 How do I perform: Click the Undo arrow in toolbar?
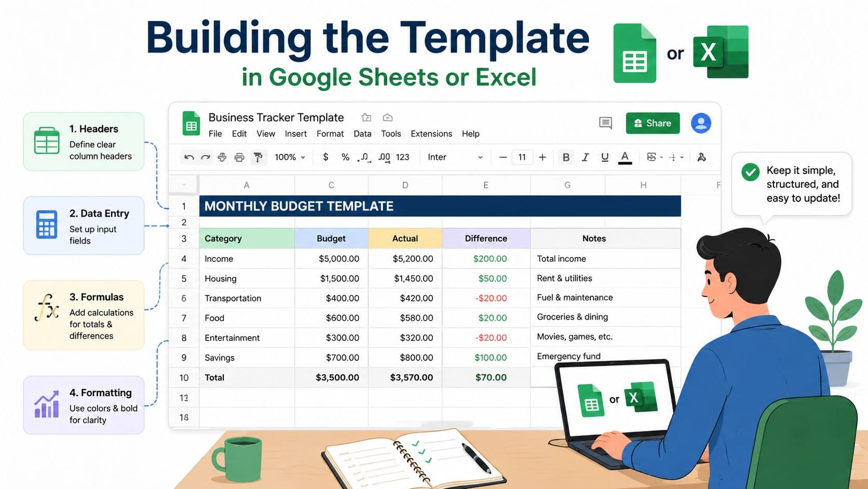click(x=189, y=157)
